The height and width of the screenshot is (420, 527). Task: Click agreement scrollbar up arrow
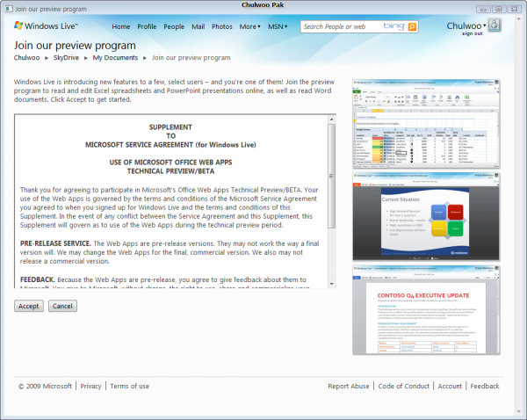click(332, 119)
